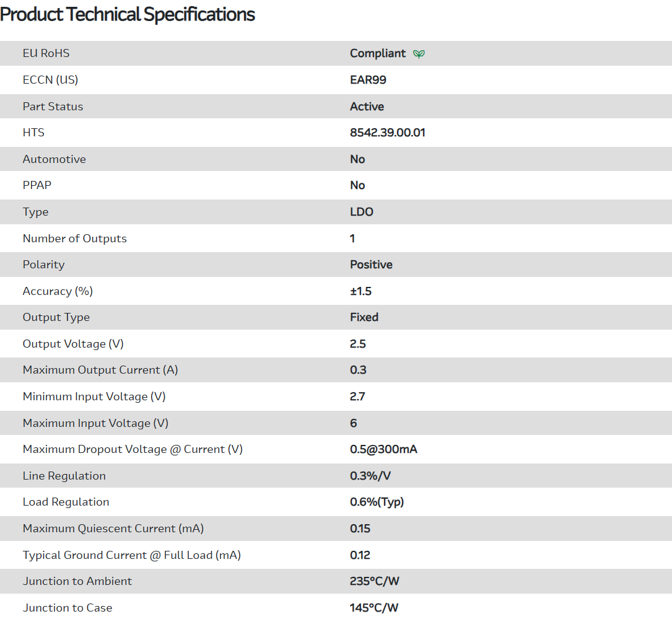The height and width of the screenshot is (619, 672).
Task: Select the Compliant value text
Action: click(377, 53)
